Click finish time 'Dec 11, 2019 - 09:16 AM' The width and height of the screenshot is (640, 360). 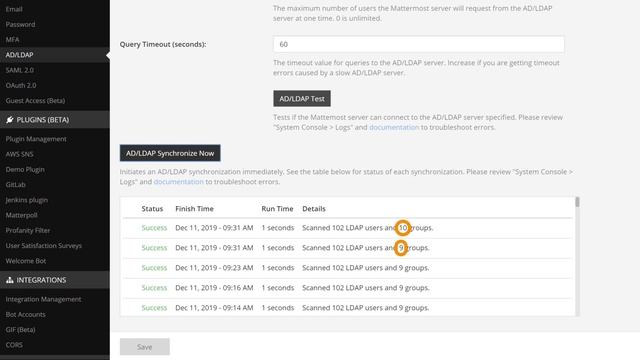[x=214, y=288]
